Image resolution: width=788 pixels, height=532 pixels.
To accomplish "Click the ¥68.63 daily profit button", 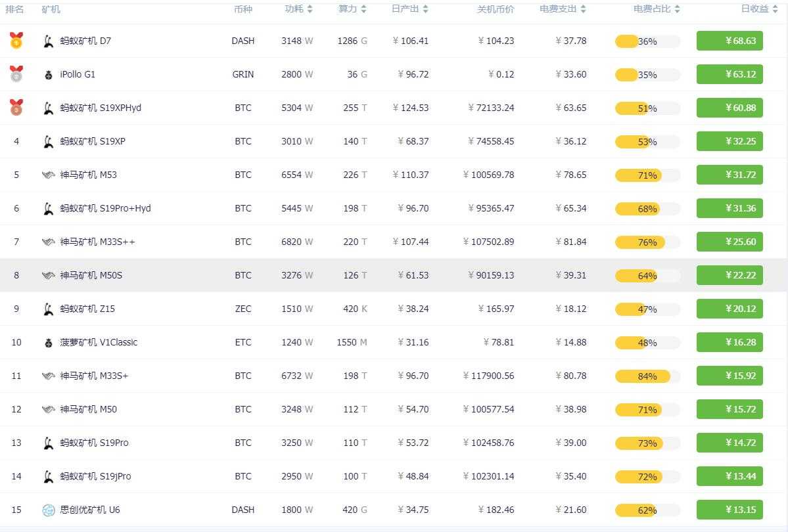I will 730,41.
